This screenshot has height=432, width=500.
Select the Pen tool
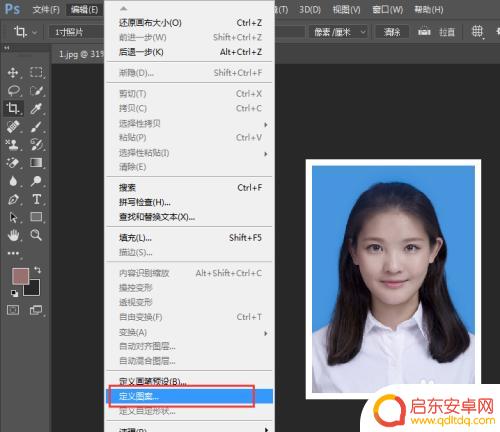click(x=13, y=199)
